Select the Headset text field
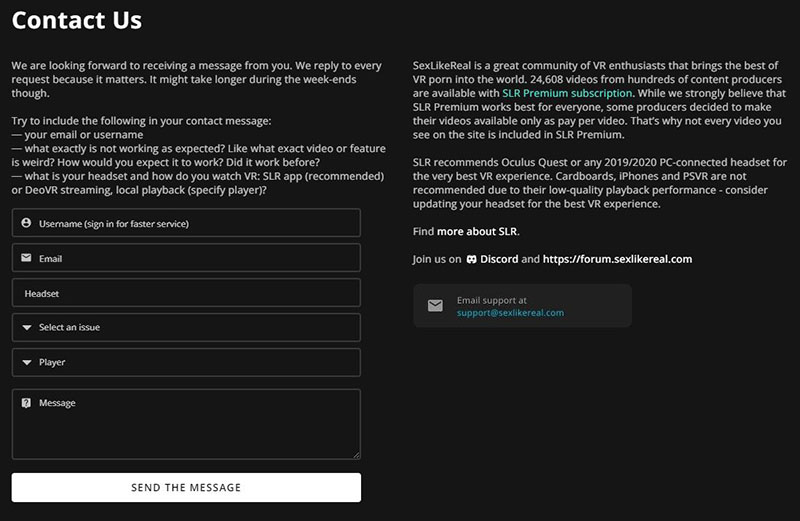The width and height of the screenshot is (800, 521). point(186,292)
